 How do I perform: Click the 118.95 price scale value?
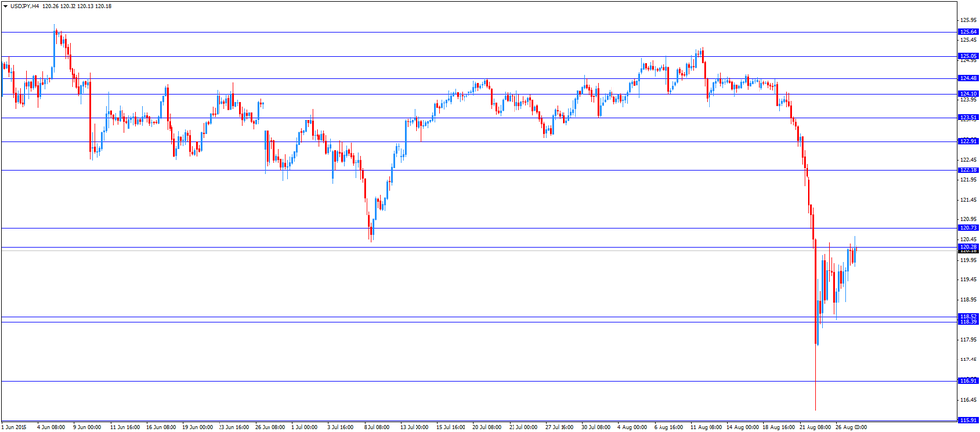(x=969, y=299)
